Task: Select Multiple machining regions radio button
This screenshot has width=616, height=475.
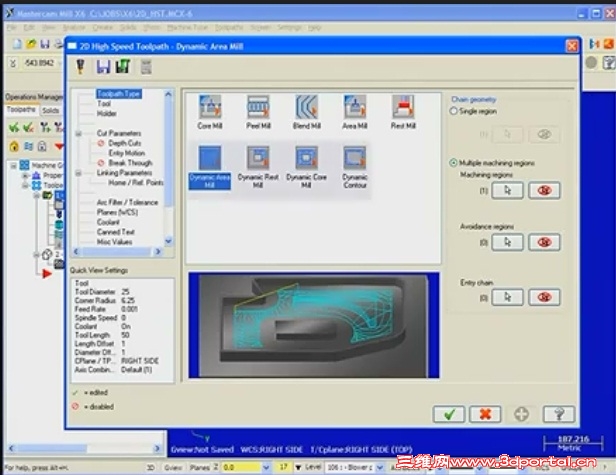Action: tap(453, 163)
